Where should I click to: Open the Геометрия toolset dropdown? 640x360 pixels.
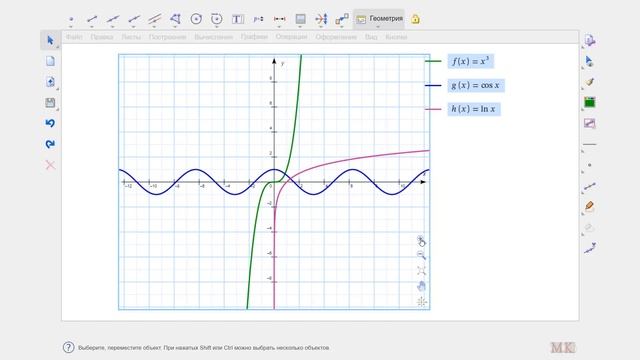(x=379, y=19)
